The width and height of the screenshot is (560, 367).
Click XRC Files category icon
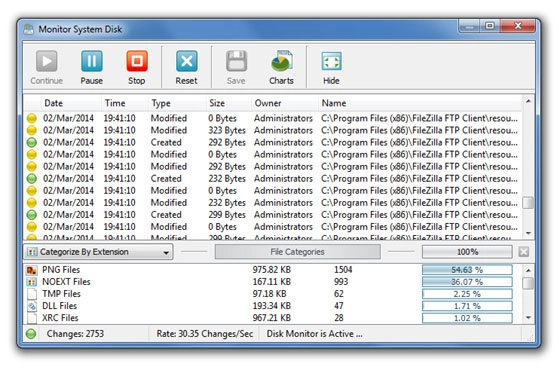31,318
